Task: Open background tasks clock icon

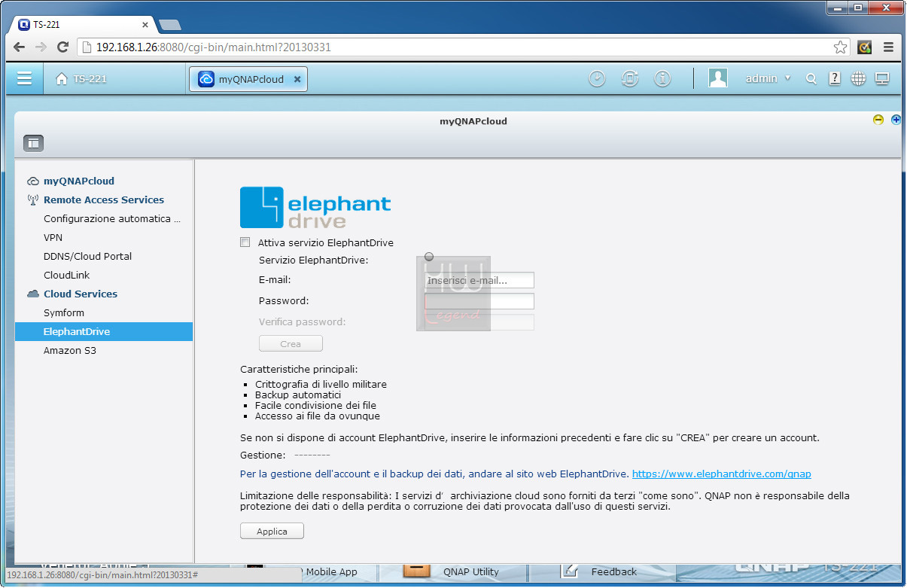Action: pyautogui.click(x=597, y=78)
